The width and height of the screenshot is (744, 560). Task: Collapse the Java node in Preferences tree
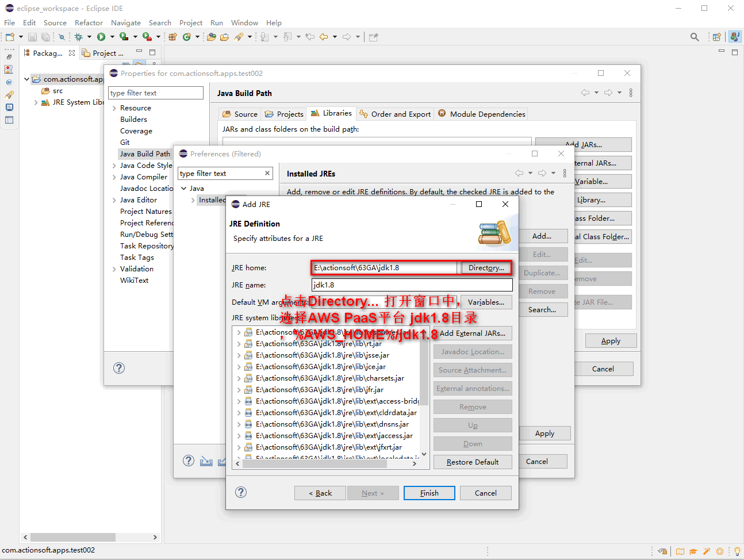184,189
